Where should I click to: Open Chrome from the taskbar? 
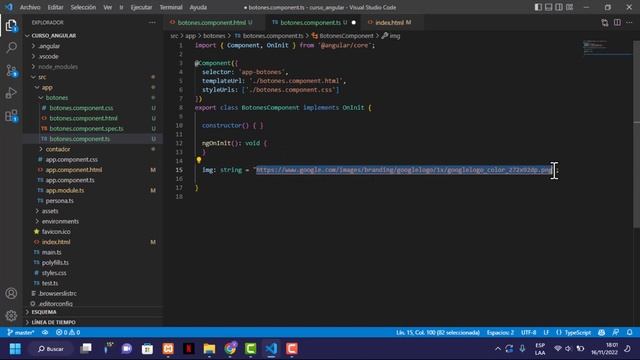[230, 349]
